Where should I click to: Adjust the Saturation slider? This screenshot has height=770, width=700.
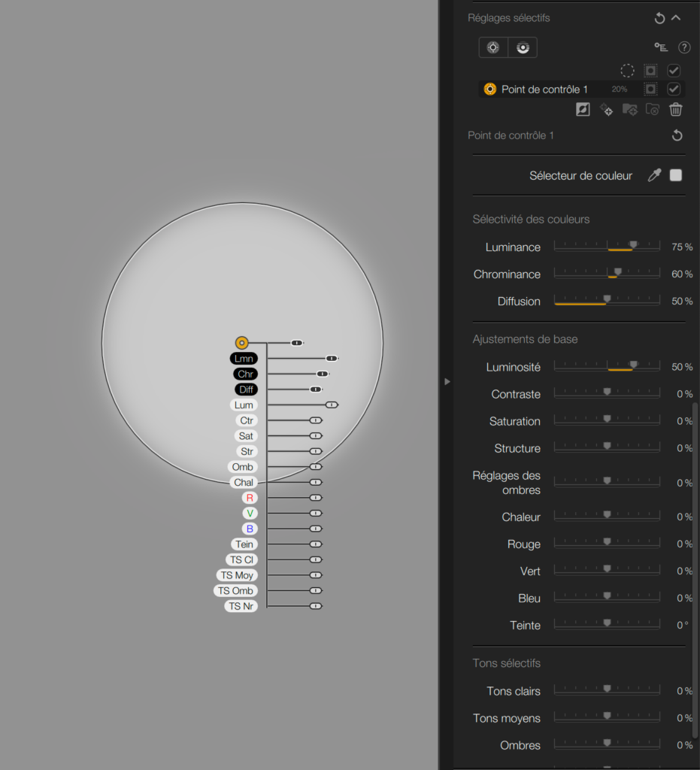click(608, 420)
